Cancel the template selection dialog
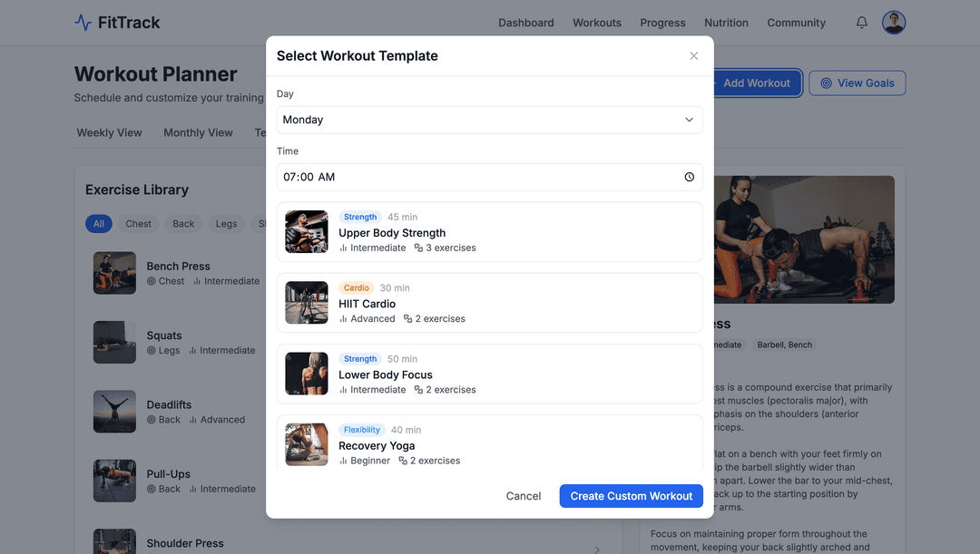 [x=524, y=496]
